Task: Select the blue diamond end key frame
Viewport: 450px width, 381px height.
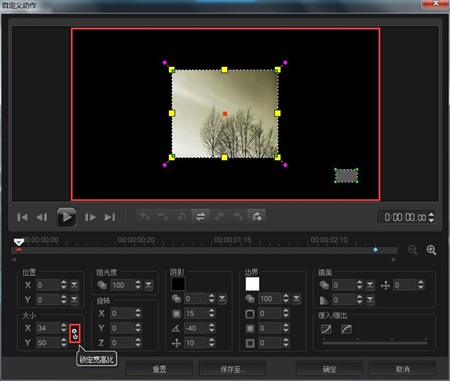Action: (x=375, y=250)
